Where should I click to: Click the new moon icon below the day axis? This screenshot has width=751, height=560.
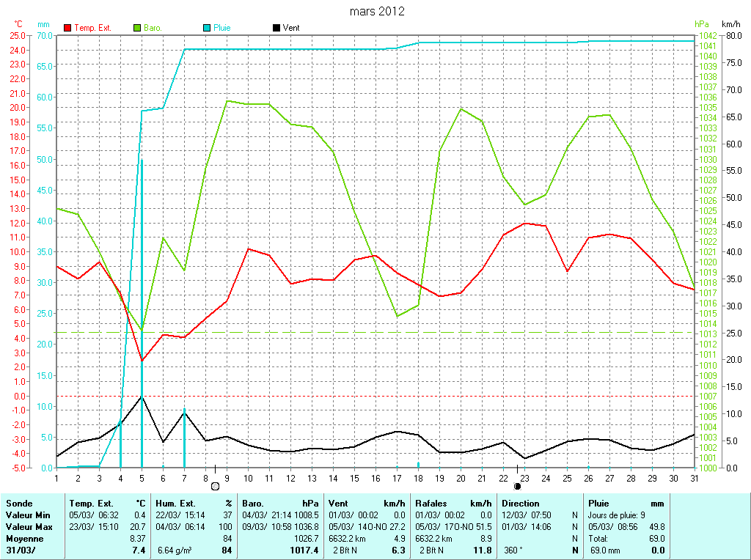click(x=517, y=485)
